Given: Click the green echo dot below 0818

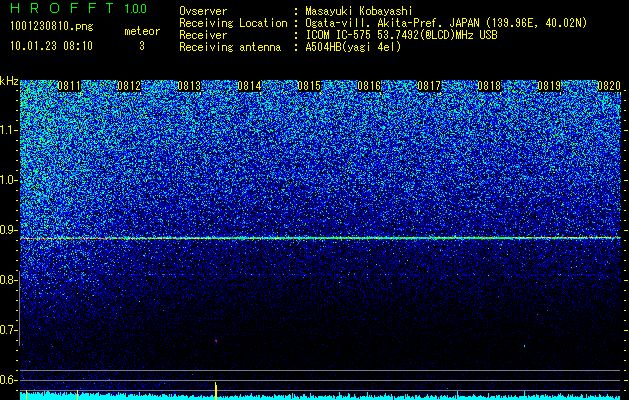Looking at the screenshot, I should click(524, 345).
